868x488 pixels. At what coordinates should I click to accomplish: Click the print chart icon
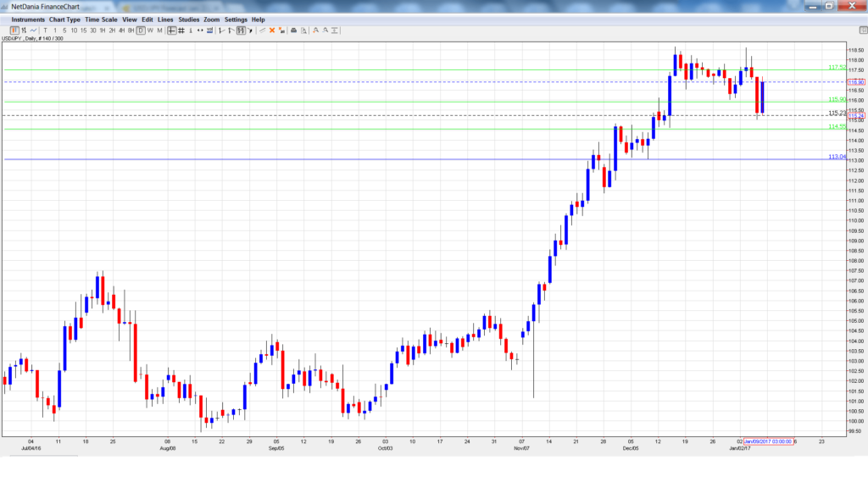click(x=293, y=30)
